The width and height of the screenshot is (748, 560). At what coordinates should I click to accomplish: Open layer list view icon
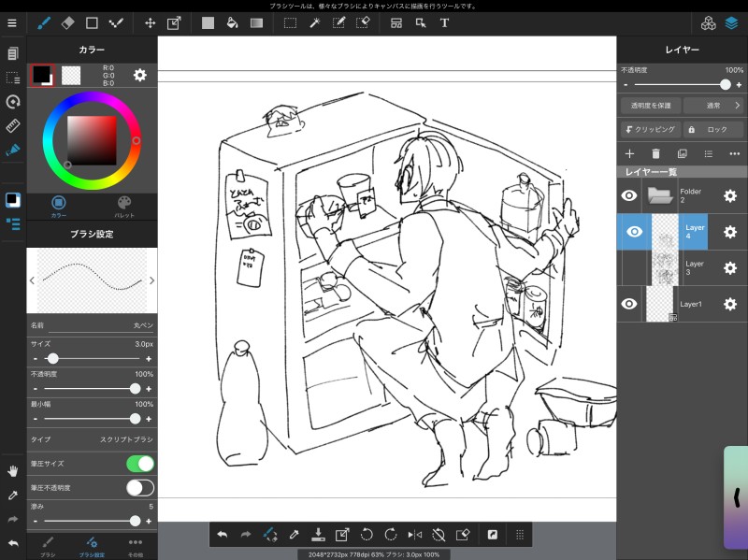click(709, 153)
